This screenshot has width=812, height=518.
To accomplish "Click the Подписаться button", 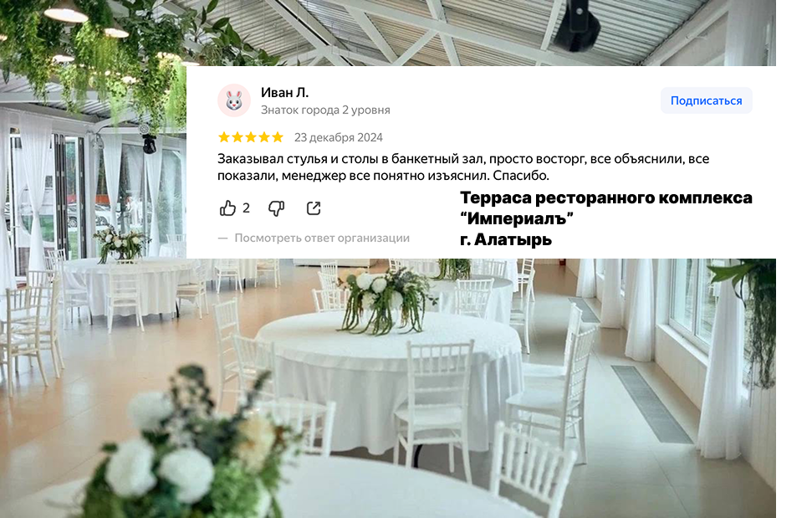I will (707, 100).
